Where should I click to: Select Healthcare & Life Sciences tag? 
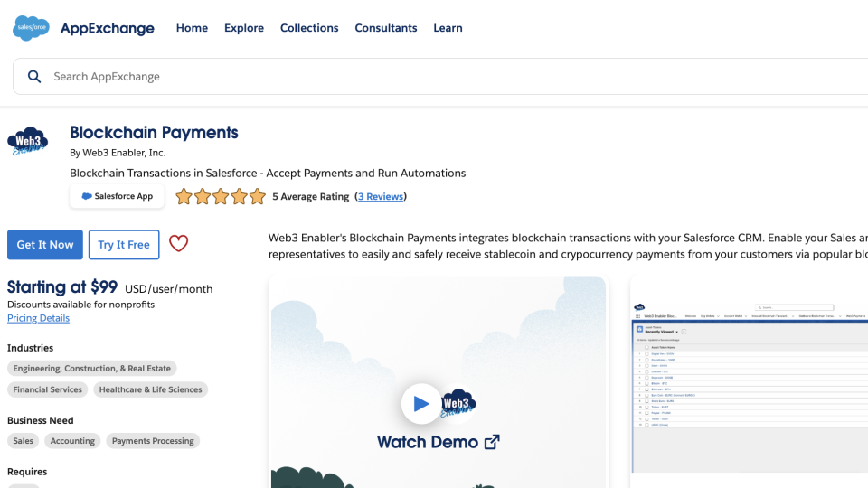(x=151, y=389)
